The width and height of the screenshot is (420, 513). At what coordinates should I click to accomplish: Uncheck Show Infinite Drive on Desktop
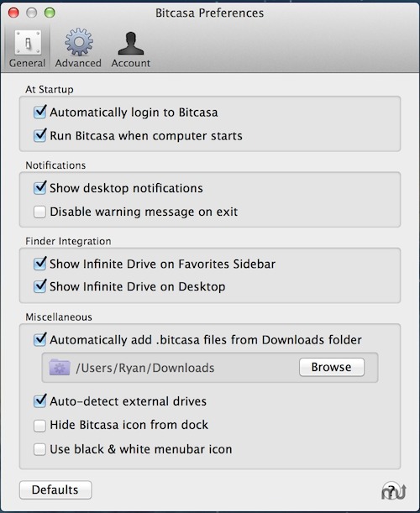pos(40,286)
